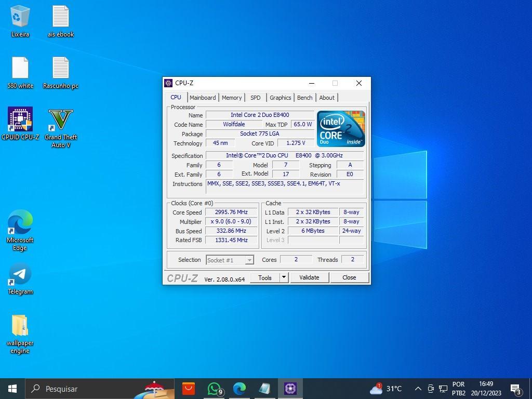Close the CPU-Z window with X

click(x=359, y=83)
